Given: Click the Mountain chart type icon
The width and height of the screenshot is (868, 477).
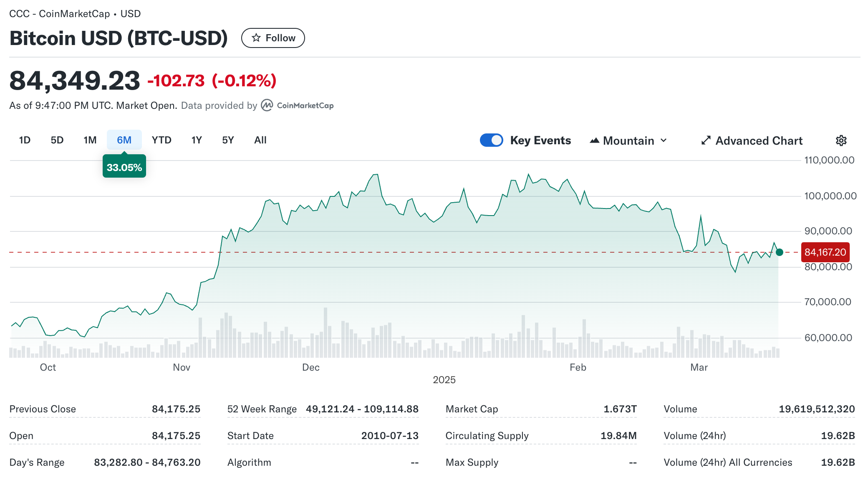Looking at the screenshot, I should [594, 141].
